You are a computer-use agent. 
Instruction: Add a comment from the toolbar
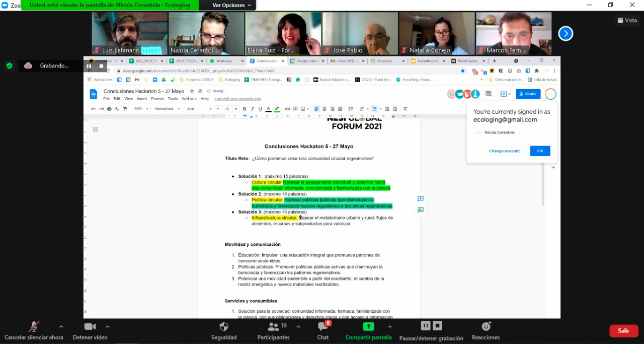(295, 109)
